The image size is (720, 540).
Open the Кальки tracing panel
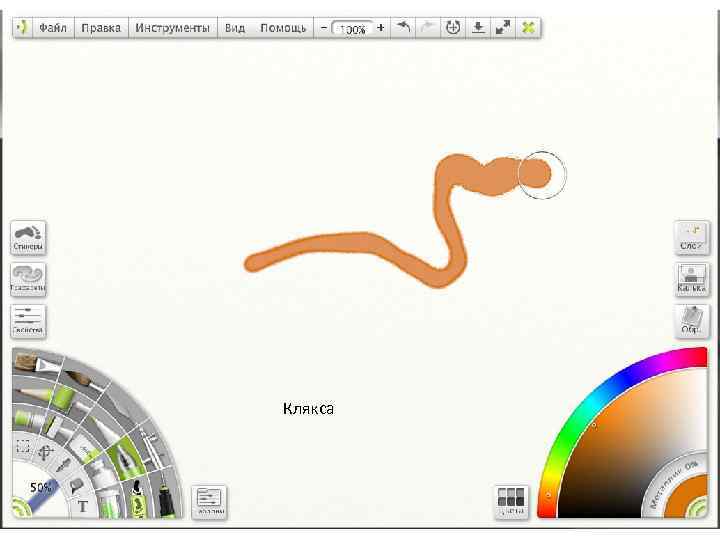tap(692, 279)
